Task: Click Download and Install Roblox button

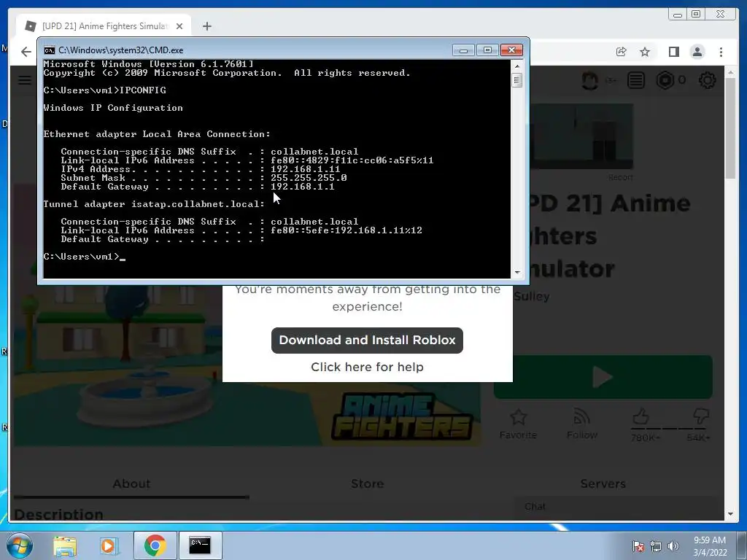Action: (367, 340)
